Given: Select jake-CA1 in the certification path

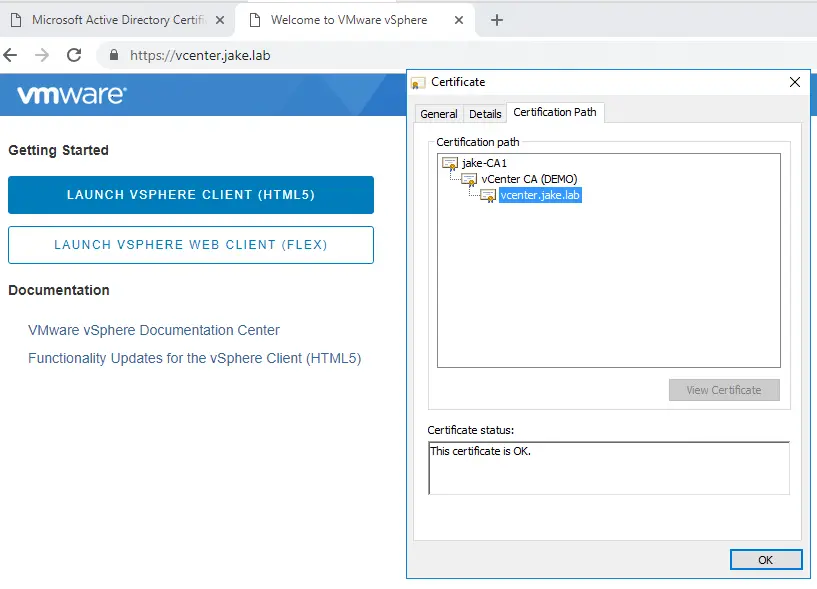Looking at the screenshot, I should [x=484, y=163].
